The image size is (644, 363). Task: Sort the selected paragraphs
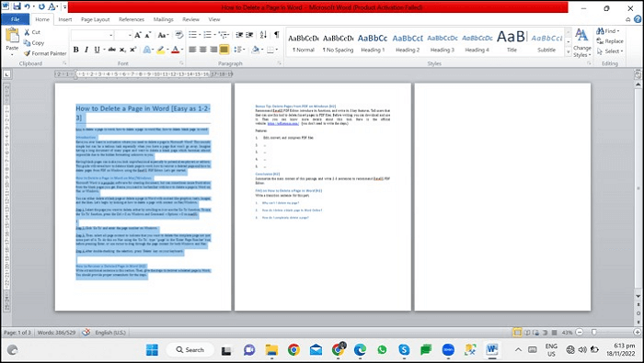[263, 35]
